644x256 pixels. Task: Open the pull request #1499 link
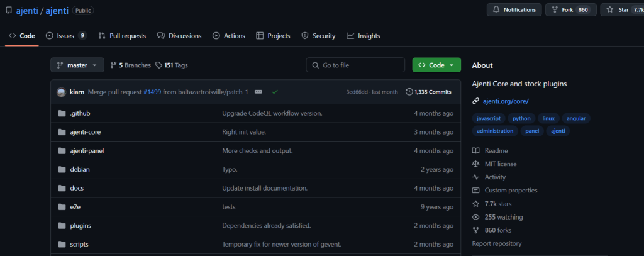point(152,92)
